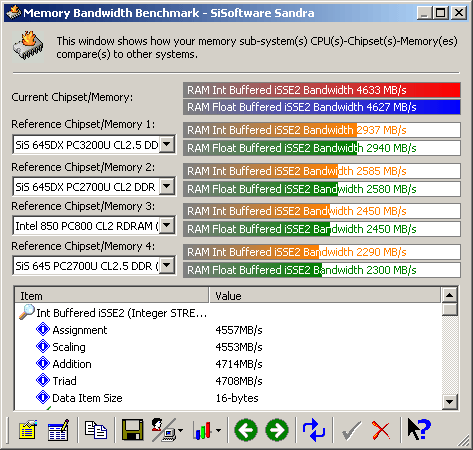Click the green 2450 MB/s Float bandwidth bar

pos(322,229)
